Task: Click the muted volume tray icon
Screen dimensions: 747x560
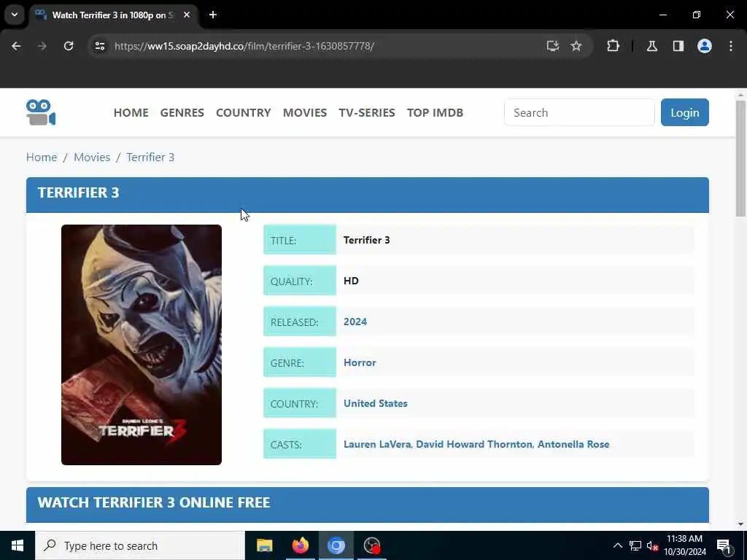Action: tap(652, 545)
